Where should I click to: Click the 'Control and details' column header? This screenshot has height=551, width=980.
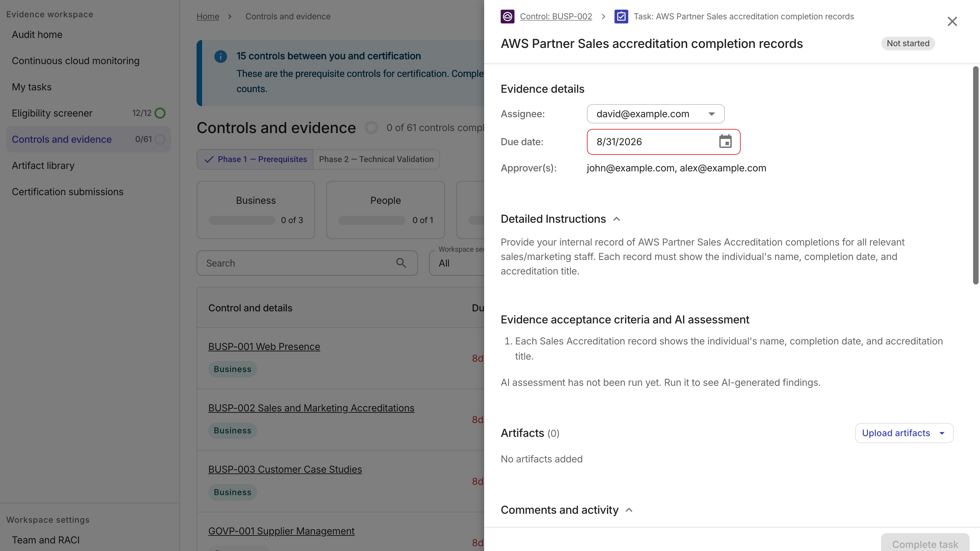[x=250, y=308]
